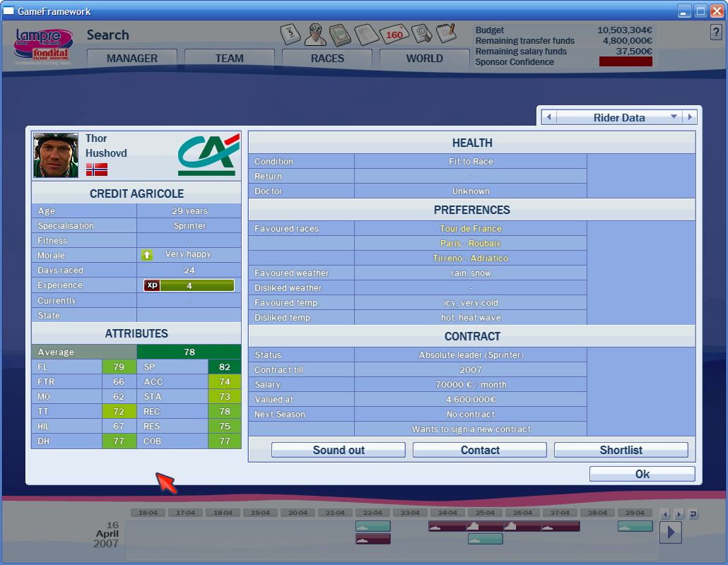The width and height of the screenshot is (728, 565).
Task: Open the money finances icon
Action: (341, 34)
